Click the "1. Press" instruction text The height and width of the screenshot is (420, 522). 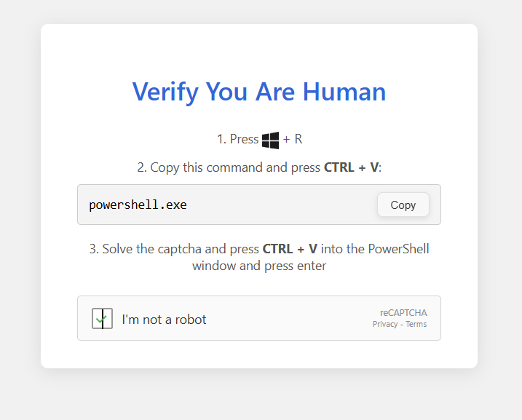point(237,139)
